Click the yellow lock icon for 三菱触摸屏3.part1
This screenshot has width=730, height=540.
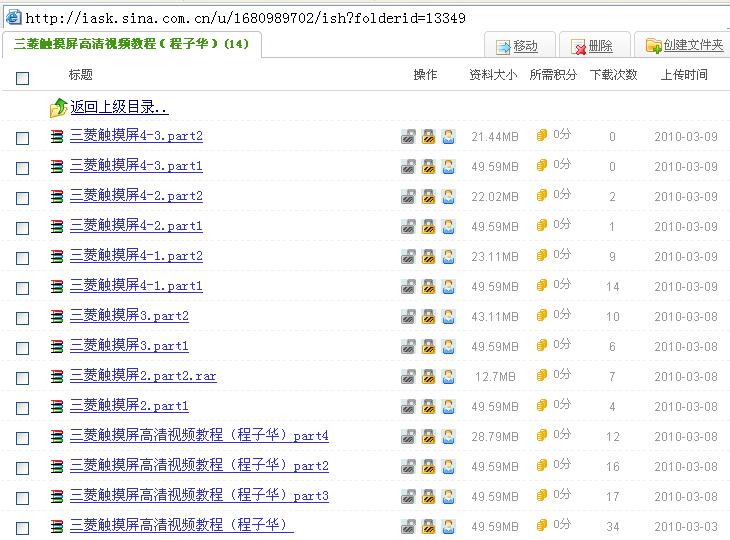tap(428, 347)
